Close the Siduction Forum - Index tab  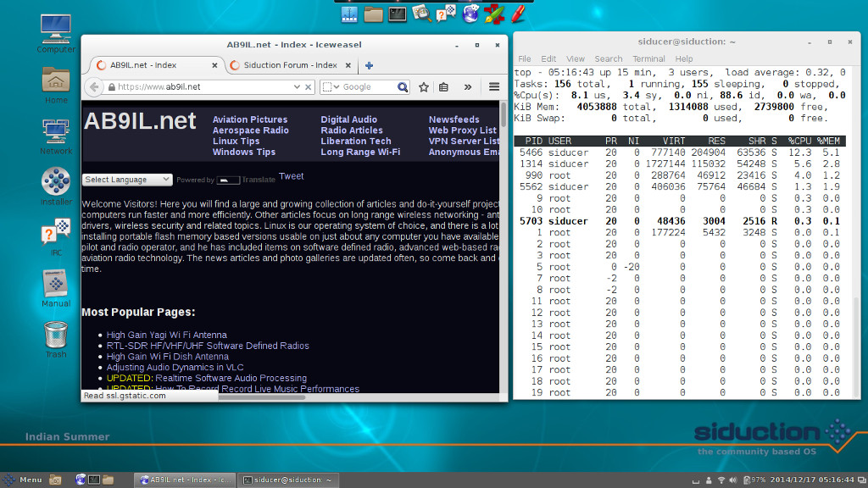(x=348, y=65)
